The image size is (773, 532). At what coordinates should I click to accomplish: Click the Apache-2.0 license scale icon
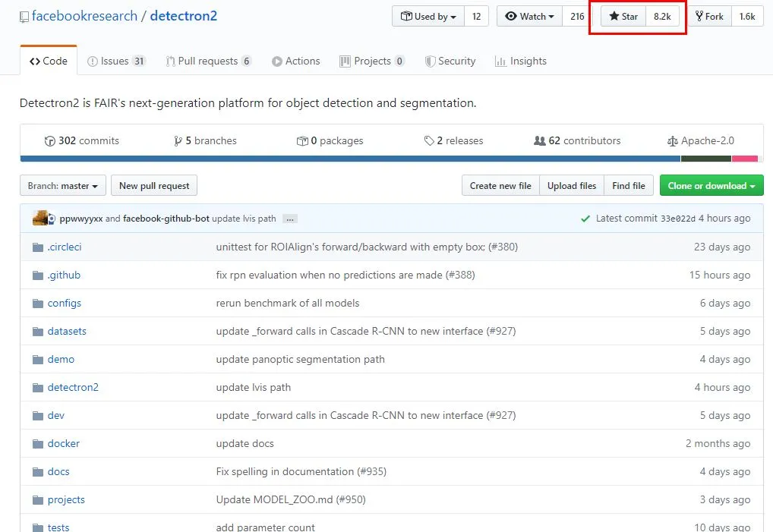point(672,141)
